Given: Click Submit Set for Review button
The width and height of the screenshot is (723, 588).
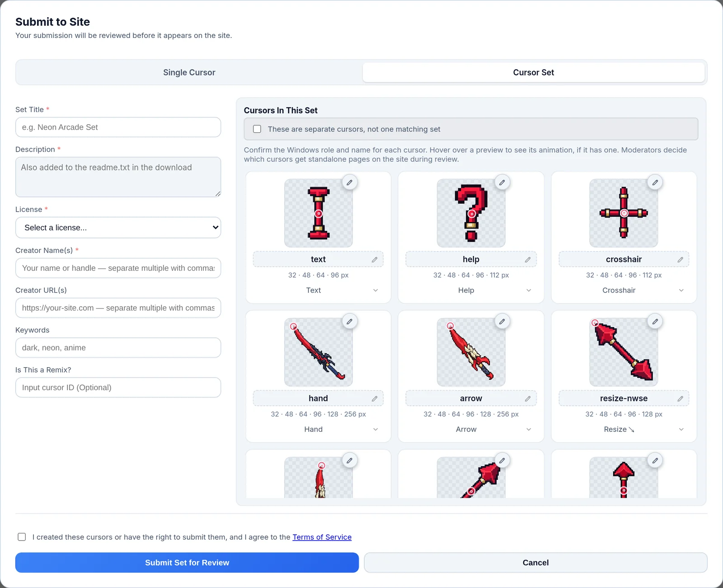Looking at the screenshot, I should (187, 563).
